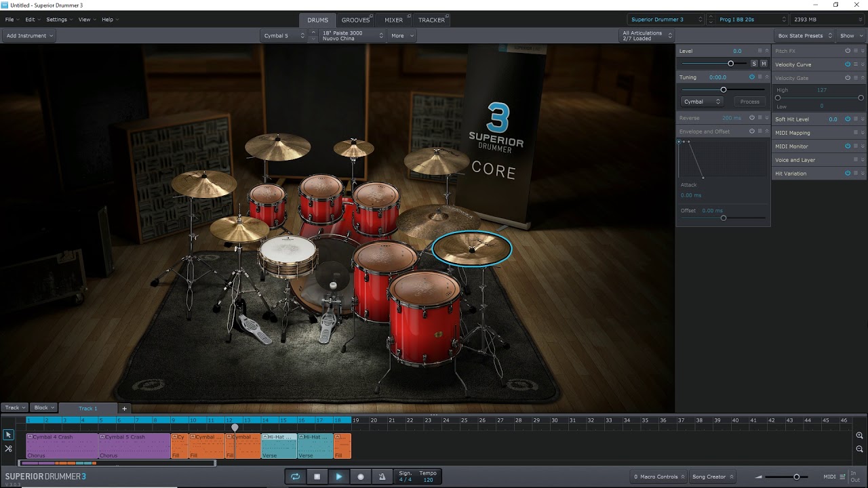Open the Level box menu icon
This screenshot has width=868, height=488.
(759, 51)
